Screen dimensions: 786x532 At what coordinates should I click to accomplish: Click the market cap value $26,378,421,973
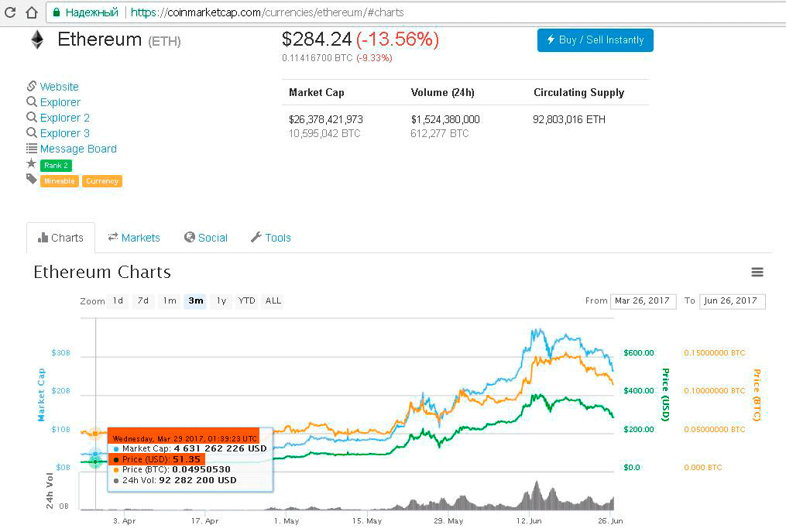326,119
